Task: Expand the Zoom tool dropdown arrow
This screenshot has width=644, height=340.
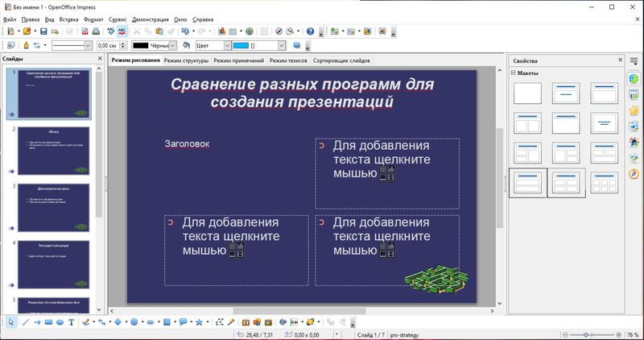Action: pyautogui.click(x=298, y=31)
